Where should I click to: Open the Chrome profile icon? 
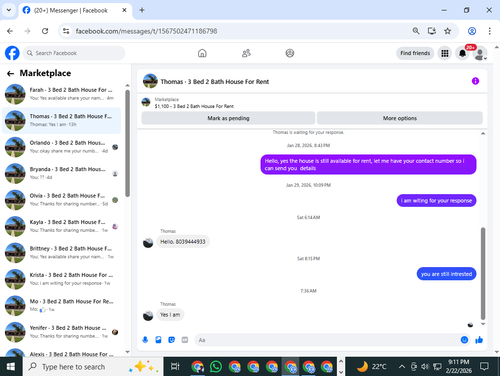point(472,31)
